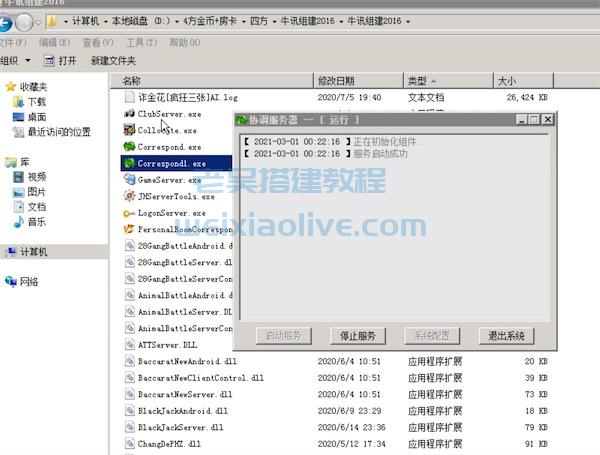This screenshot has height=455, width=600.
Task: Sort by the 修改日期 column header
Action: pyautogui.click(x=359, y=81)
